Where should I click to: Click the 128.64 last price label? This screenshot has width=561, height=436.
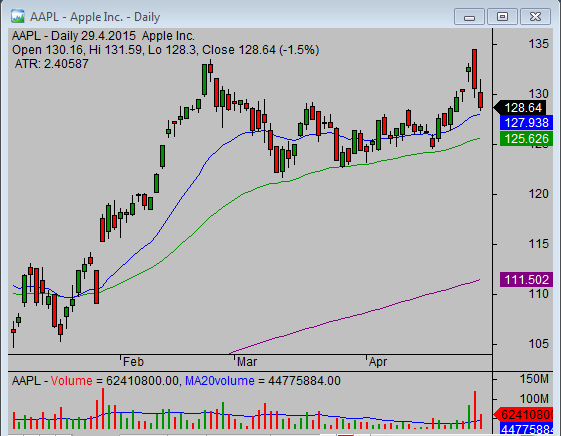coord(520,108)
